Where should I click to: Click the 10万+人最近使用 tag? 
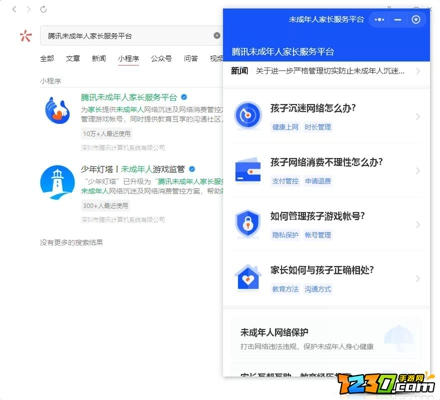pos(107,134)
